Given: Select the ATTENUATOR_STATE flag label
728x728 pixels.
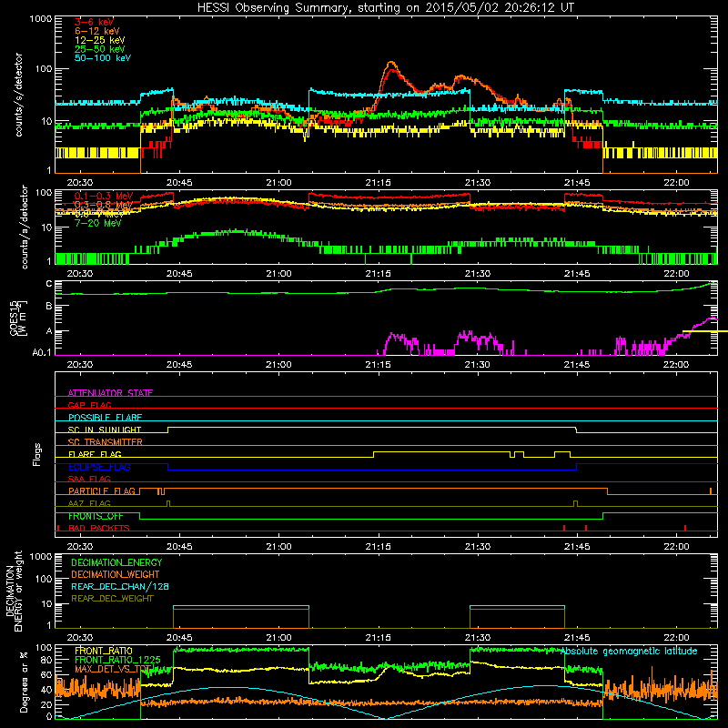Looking at the screenshot, I should [110, 393].
